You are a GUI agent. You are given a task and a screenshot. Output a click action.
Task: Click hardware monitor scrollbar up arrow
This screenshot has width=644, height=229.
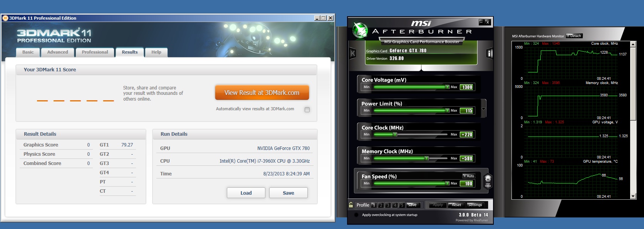click(x=633, y=45)
